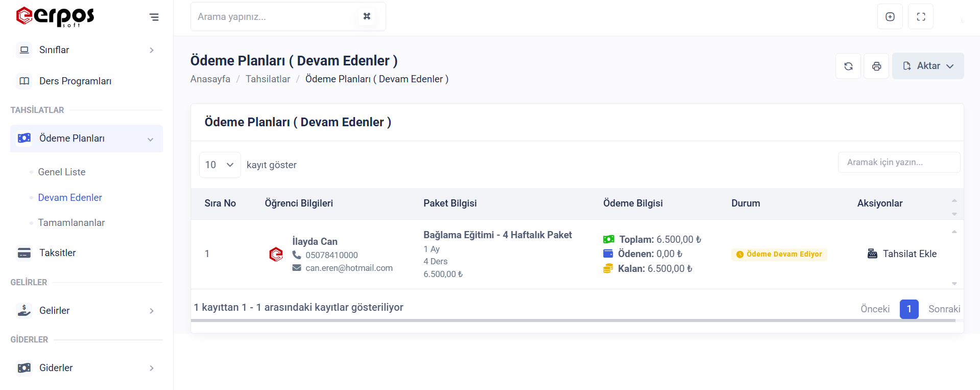Open the records-per-page dropdown showing 10
Screen dimensions: 980x390
[220, 165]
